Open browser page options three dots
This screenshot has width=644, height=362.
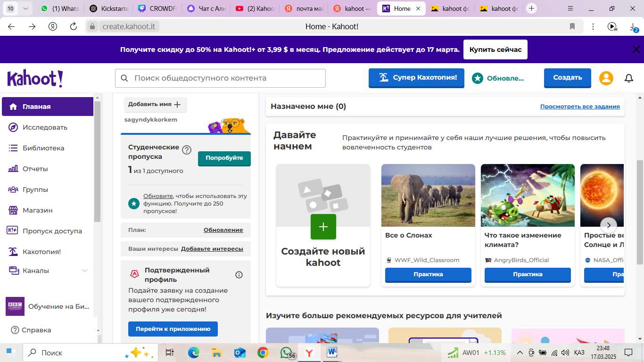point(593,26)
